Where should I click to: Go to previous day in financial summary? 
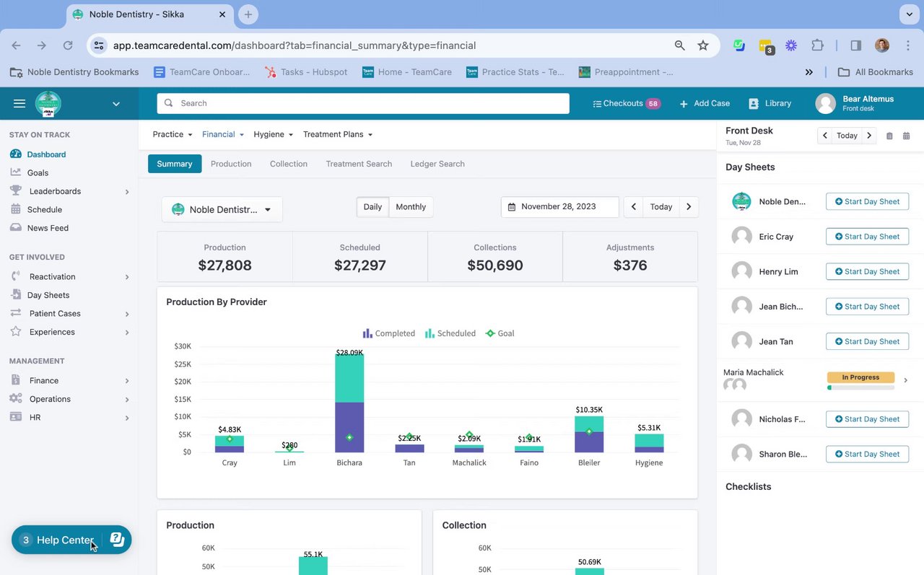633,206
